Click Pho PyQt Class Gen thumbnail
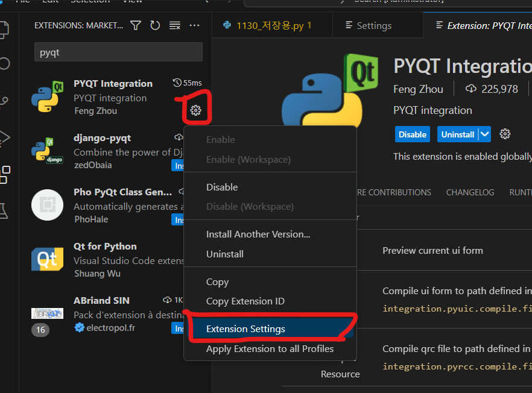Viewport: 532px width, 393px height. [x=48, y=205]
